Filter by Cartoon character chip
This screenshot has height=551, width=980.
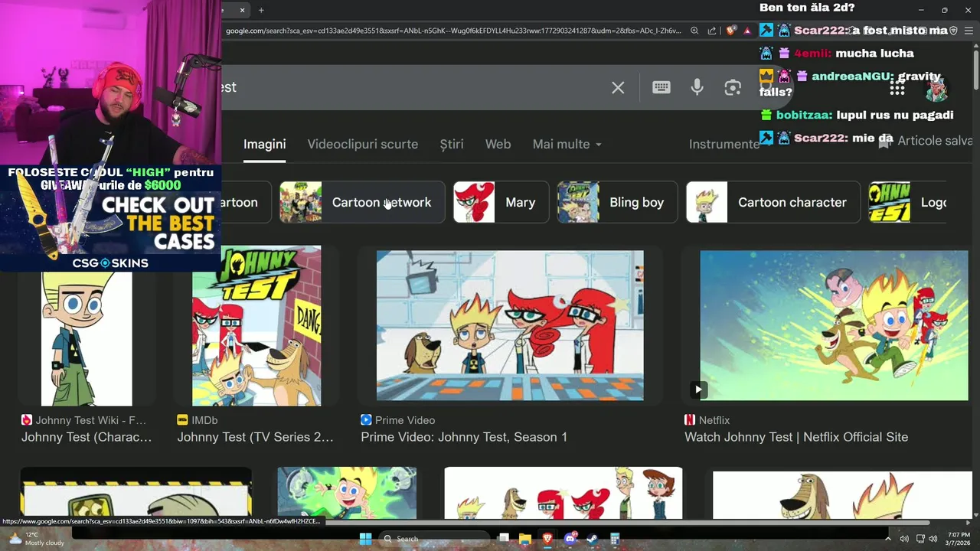point(773,202)
